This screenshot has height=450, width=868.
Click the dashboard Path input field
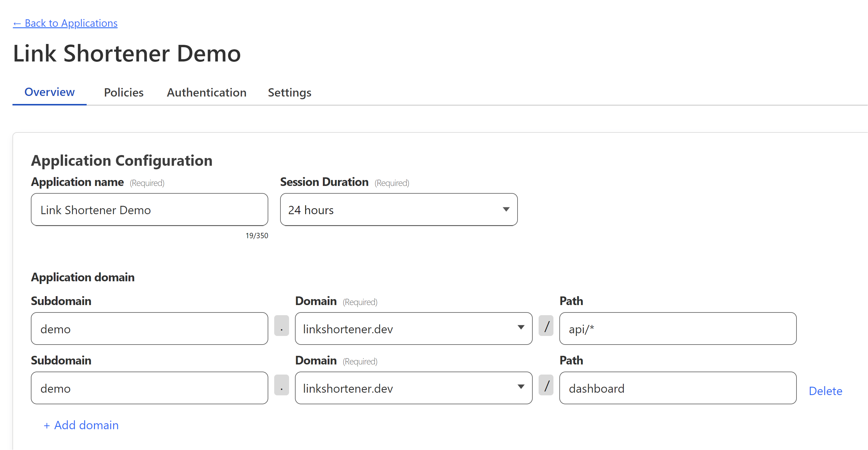[x=677, y=388]
